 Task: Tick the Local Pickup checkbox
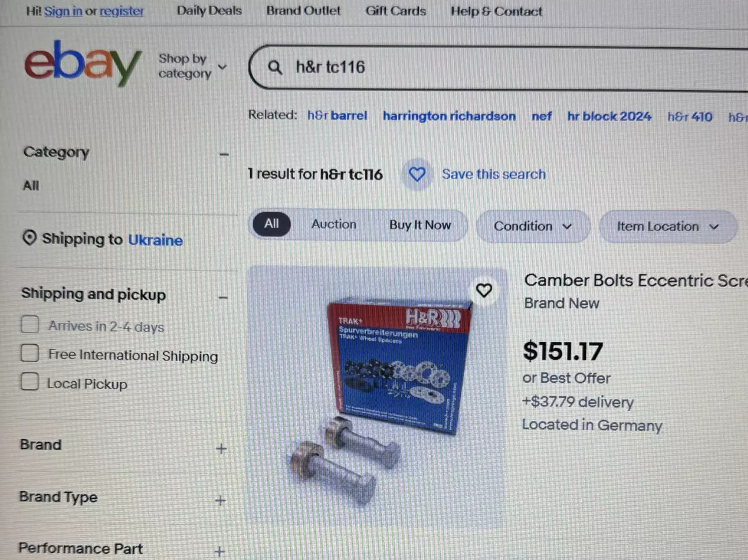coord(29,381)
